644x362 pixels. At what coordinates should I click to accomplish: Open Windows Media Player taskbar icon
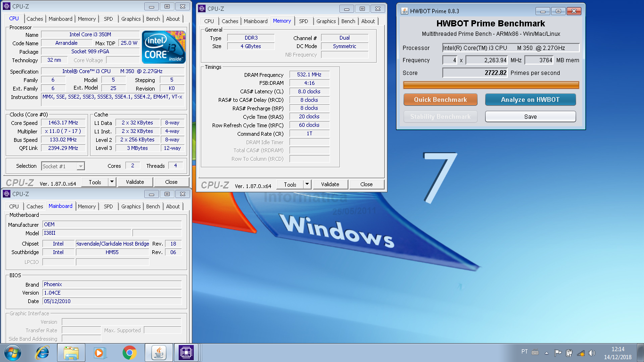coord(99,353)
